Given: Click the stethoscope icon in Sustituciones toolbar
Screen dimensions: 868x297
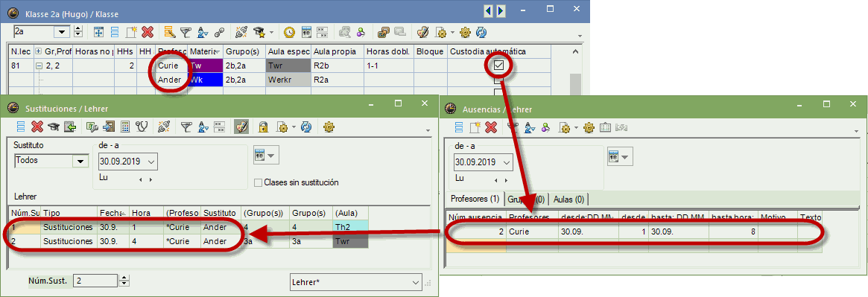Looking at the screenshot, I should 142,127.
